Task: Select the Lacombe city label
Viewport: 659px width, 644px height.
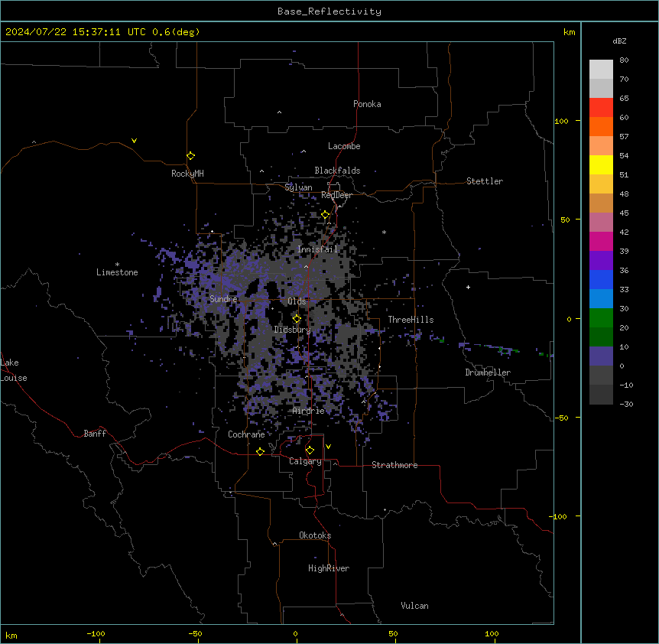Action: tap(344, 146)
